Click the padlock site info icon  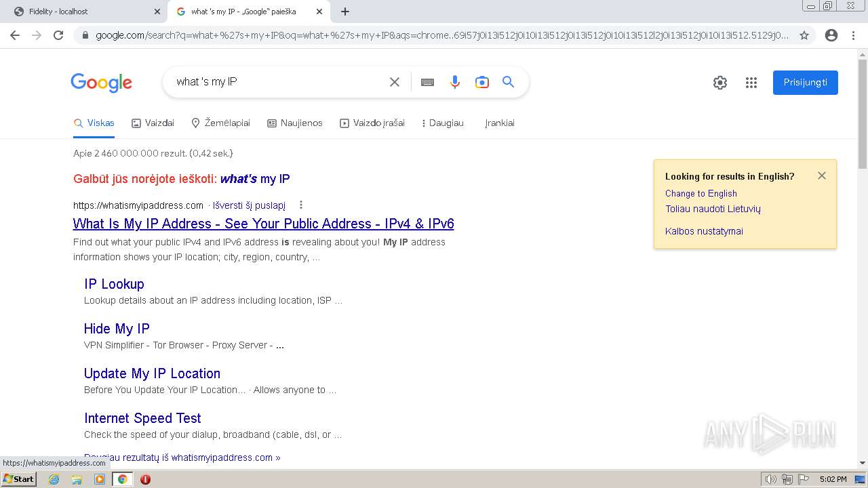point(85,35)
